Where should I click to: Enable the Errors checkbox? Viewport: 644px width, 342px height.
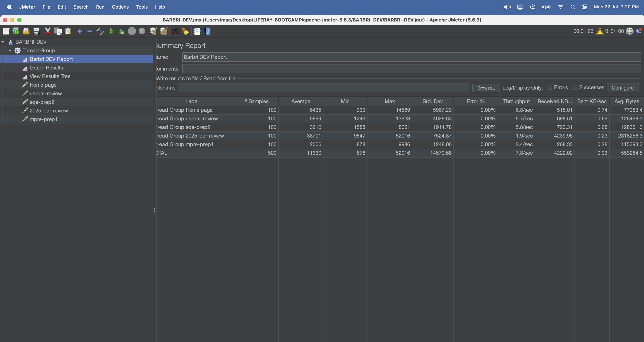549,88
